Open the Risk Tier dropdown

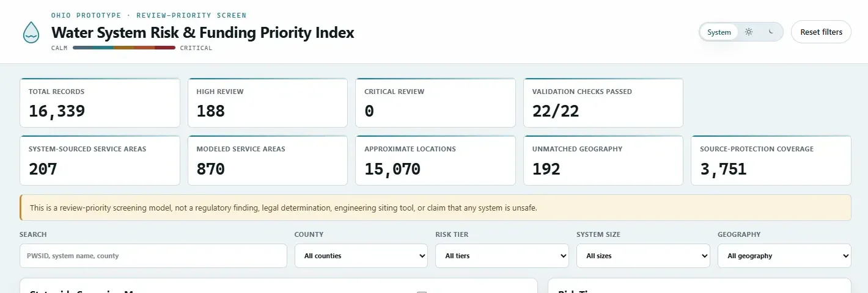[x=502, y=256]
